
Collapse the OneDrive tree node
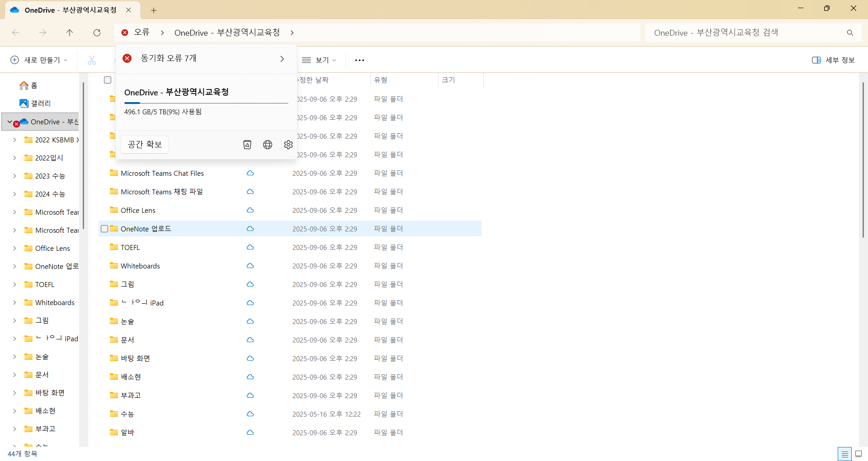pos(9,122)
